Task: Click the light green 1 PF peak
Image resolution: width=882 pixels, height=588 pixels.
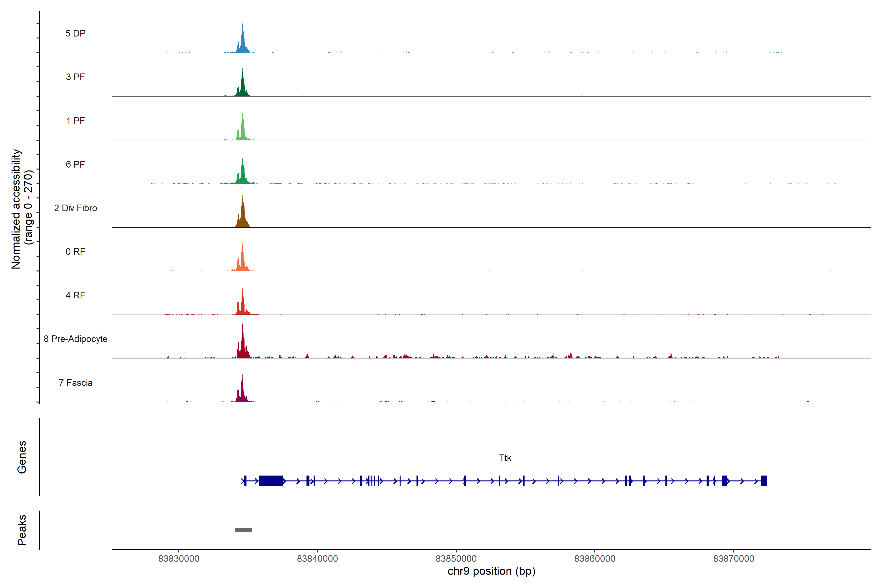Action: 243,131
